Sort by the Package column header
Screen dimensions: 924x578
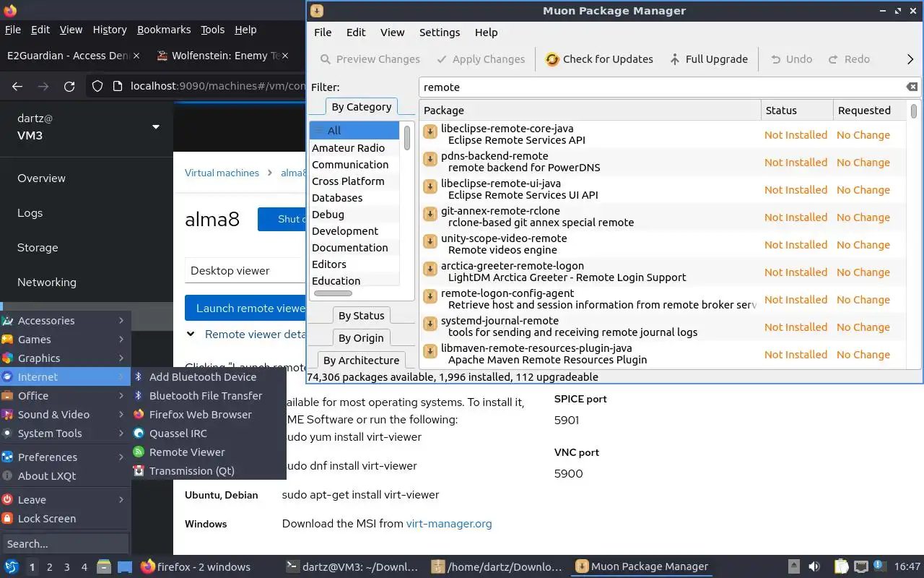pyautogui.click(x=590, y=111)
